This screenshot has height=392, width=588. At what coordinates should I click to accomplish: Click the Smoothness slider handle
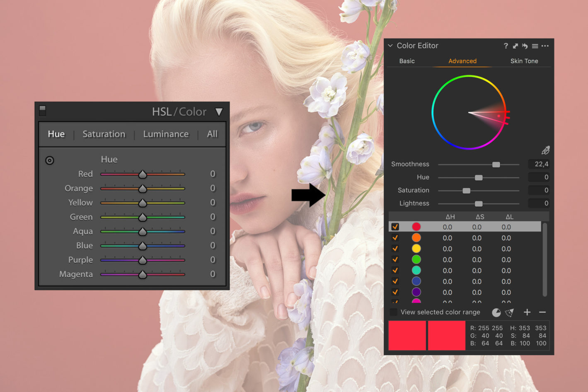pyautogui.click(x=496, y=165)
